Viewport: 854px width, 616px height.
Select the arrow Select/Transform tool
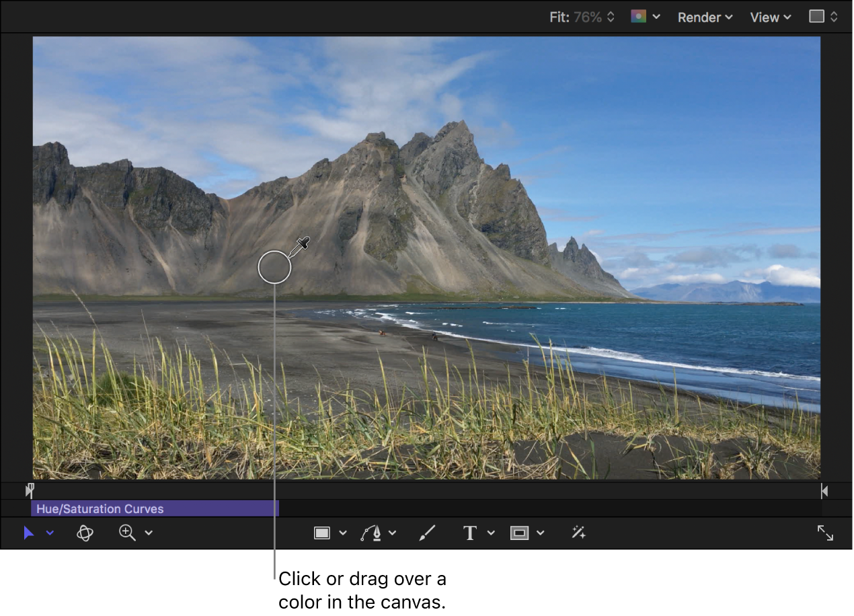tap(28, 533)
